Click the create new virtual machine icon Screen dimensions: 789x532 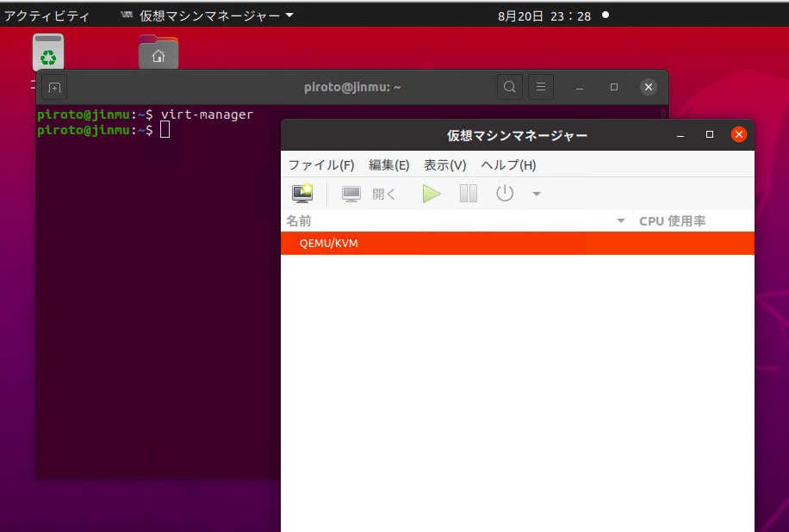click(302, 194)
